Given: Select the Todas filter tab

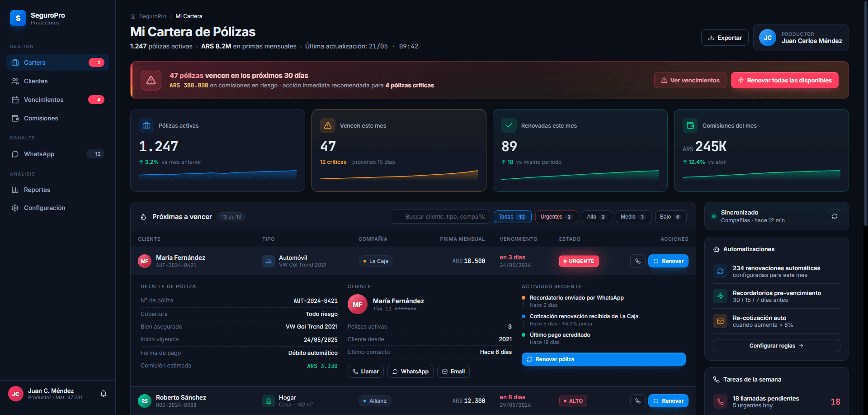Looking at the screenshot, I should tap(513, 217).
